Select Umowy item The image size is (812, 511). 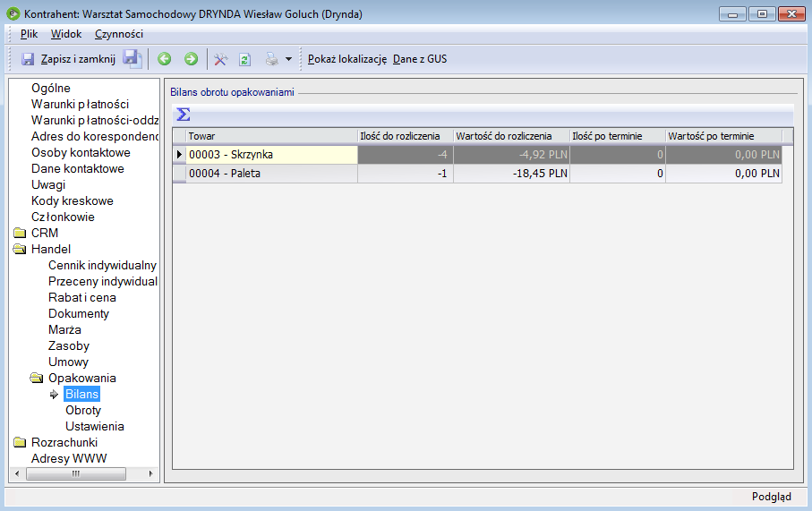tap(68, 362)
